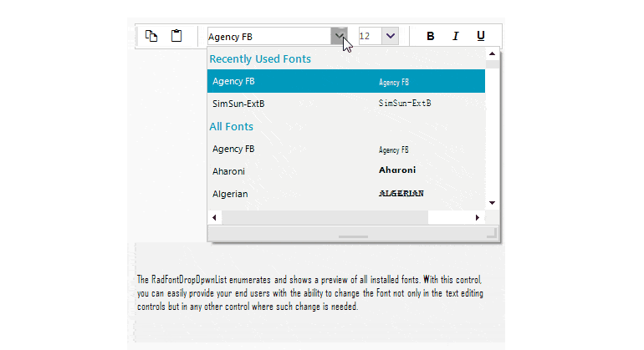The height and width of the screenshot is (350, 644).
Task: Click the horizontal scrollbar thumb
Action: [325, 217]
